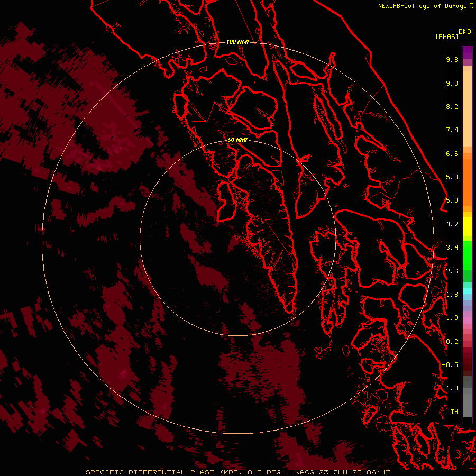Viewport: 476px width, 476px height.
Task: Click the 5.0 scale value
Action: (452, 200)
